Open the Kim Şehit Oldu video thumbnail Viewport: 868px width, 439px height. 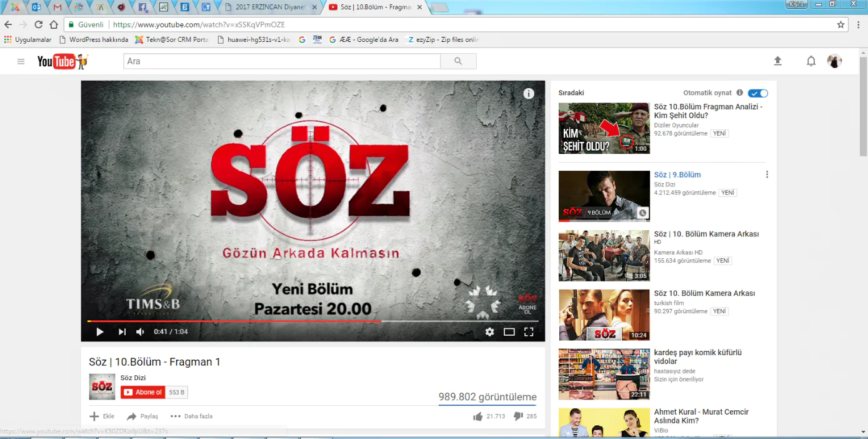(x=604, y=128)
